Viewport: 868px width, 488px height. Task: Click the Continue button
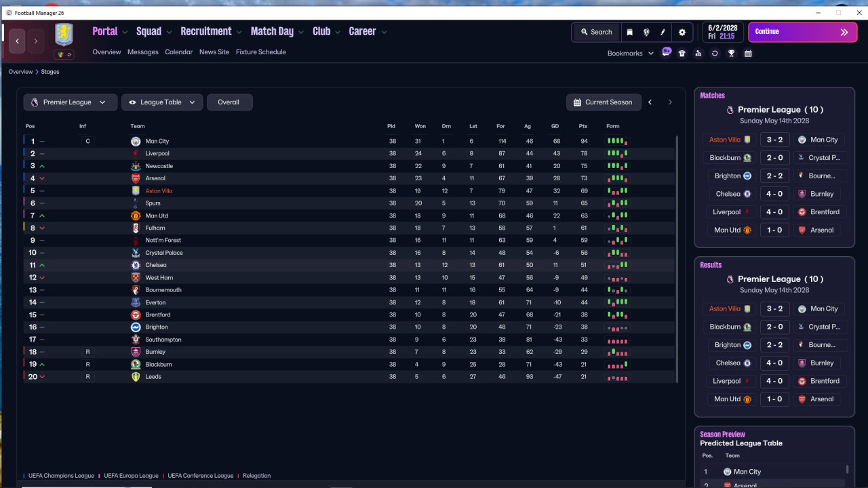(802, 32)
